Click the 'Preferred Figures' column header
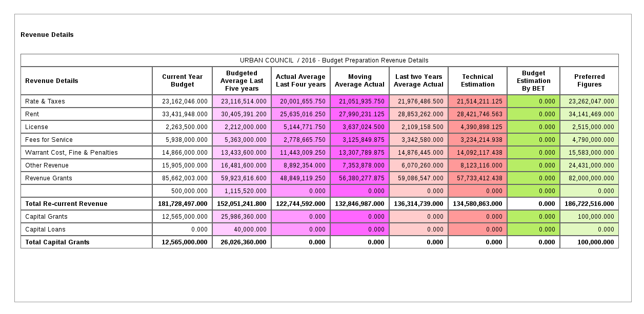This screenshot has width=644, height=314. 589,80
